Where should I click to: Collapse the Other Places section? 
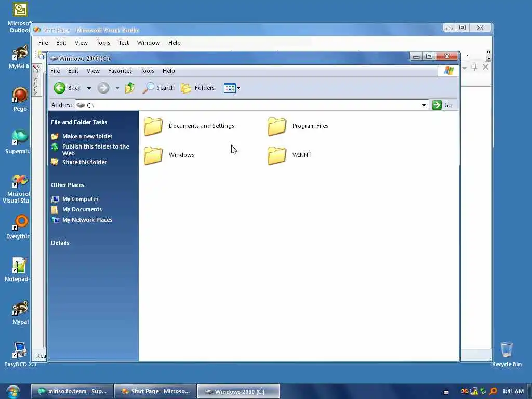point(68,185)
